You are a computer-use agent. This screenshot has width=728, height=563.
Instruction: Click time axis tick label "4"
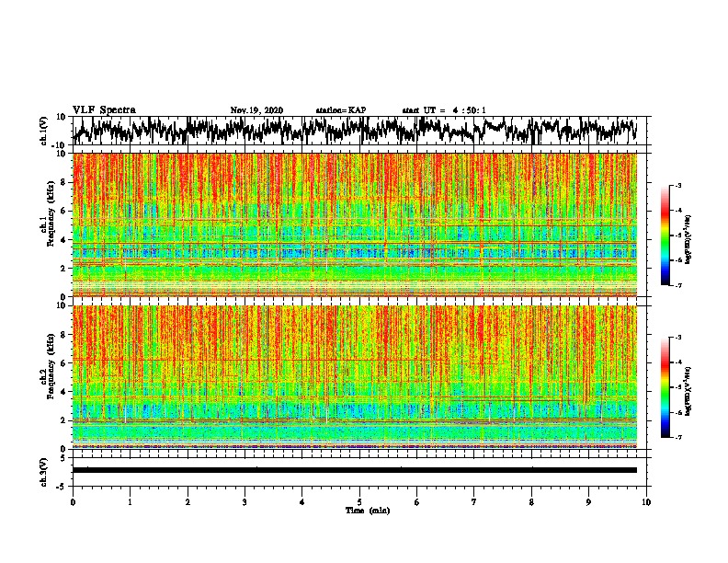tap(302, 502)
